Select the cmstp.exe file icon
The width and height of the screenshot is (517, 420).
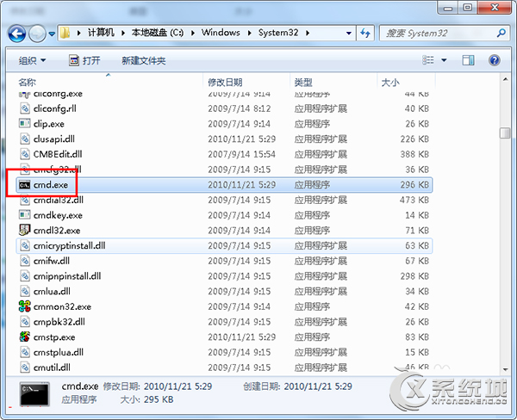coord(25,337)
